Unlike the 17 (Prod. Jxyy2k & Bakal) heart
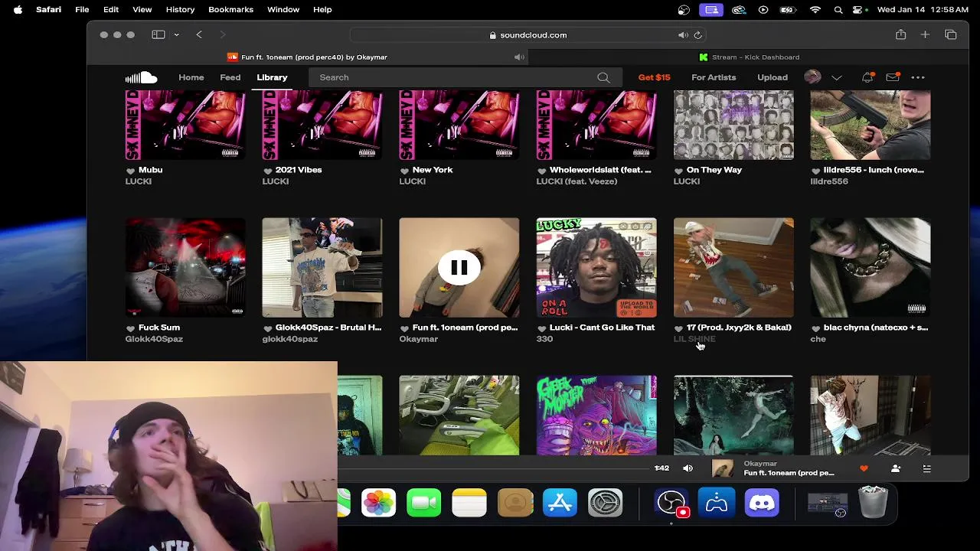The height and width of the screenshot is (551, 980). [x=678, y=328]
